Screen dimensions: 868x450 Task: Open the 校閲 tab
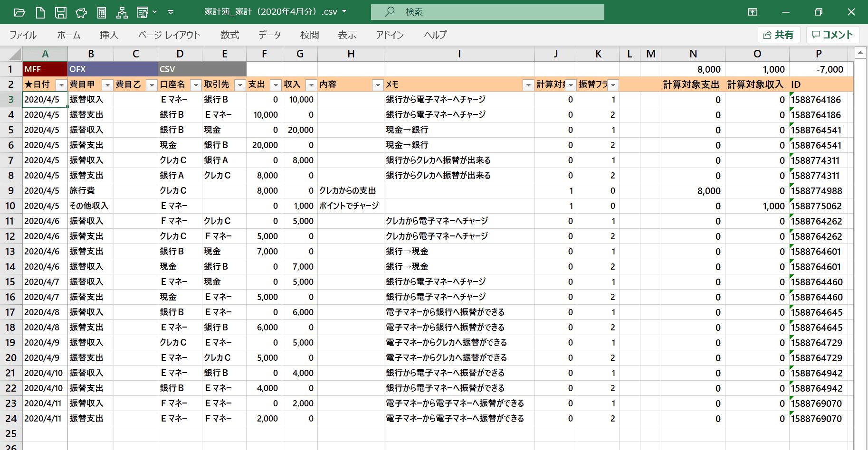point(310,35)
